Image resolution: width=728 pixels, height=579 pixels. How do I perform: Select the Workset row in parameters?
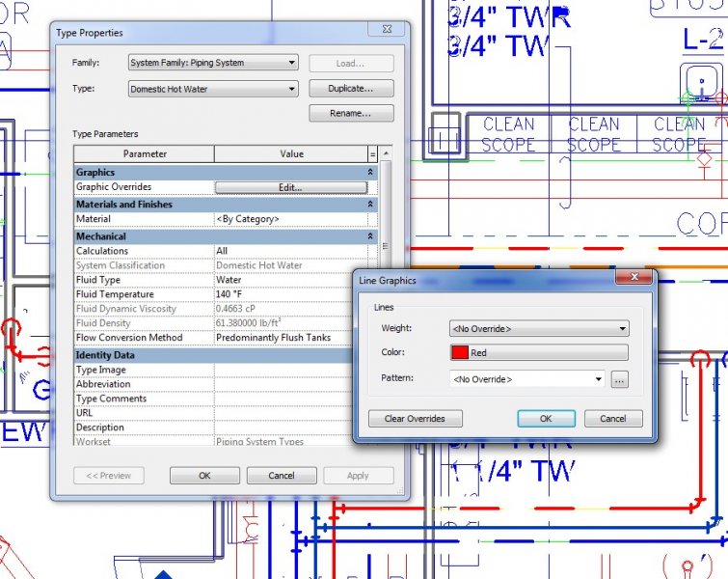[x=213, y=441]
